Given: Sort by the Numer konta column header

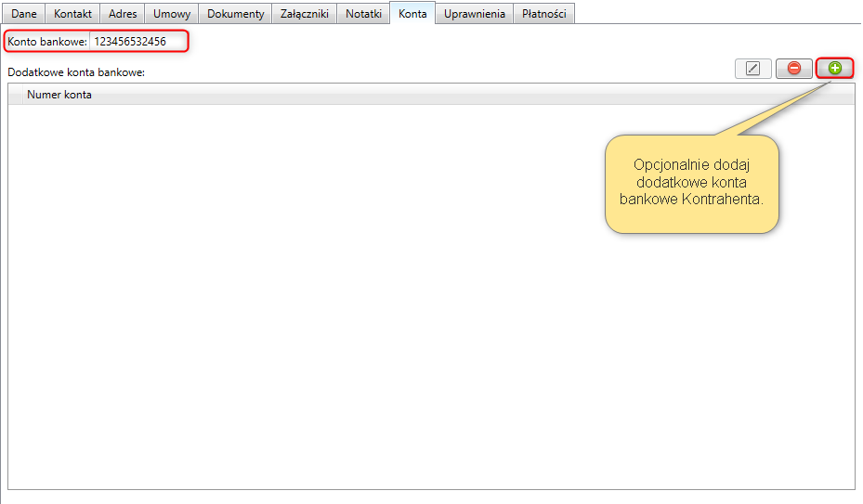Looking at the screenshot, I should (59, 95).
